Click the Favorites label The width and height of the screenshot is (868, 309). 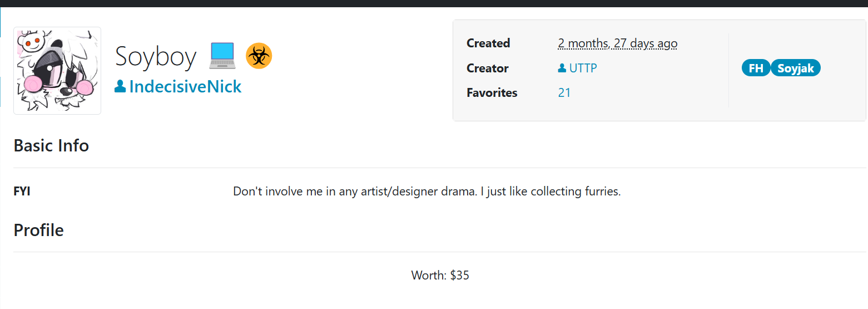pyautogui.click(x=492, y=92)
